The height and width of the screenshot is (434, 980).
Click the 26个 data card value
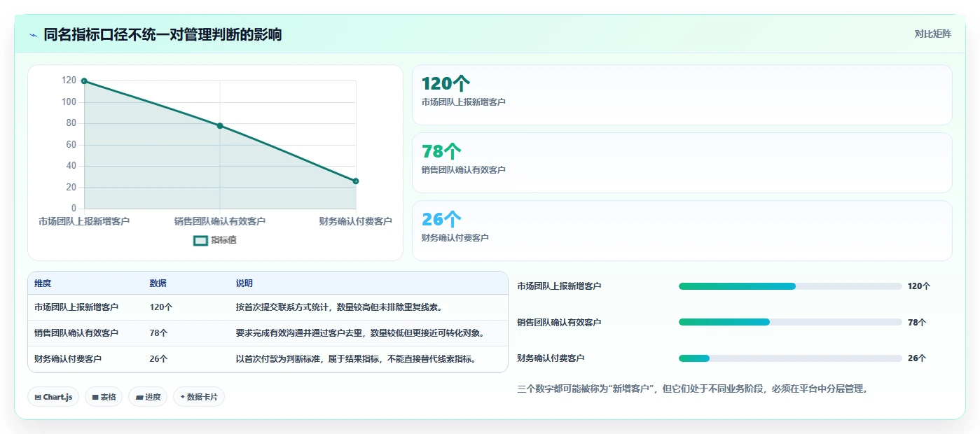[441, 219]
